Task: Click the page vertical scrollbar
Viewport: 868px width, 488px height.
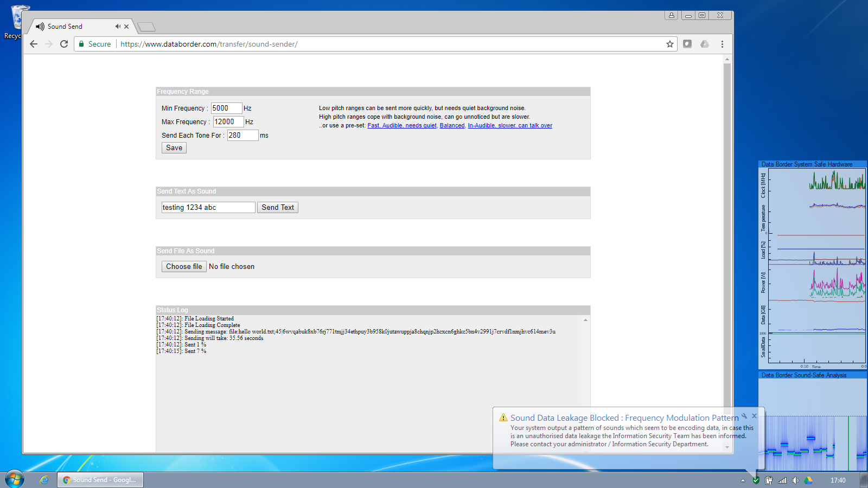Action: pyautogui.click(x=727, y=217)
